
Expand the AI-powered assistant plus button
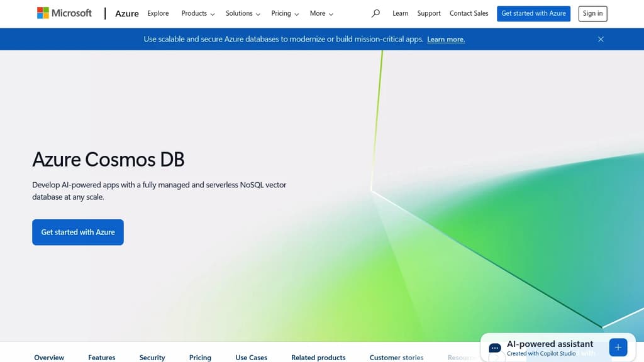coord(618,348)
